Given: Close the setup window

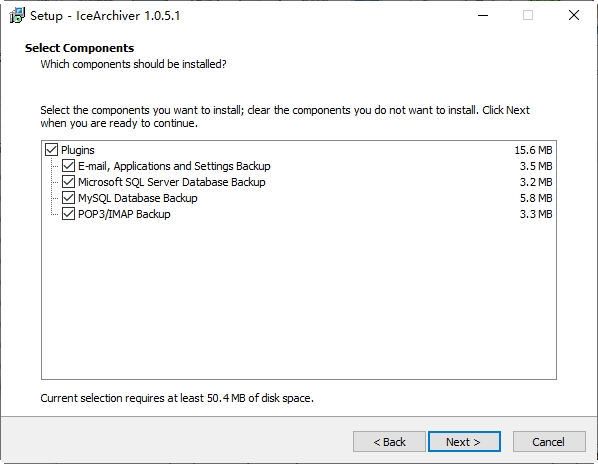Looking at the screenshot, I should coord(574,15).
